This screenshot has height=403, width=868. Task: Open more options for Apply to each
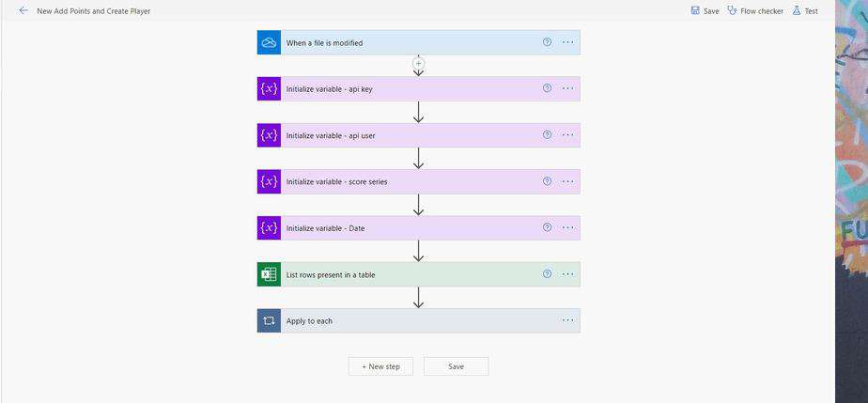click(x=568, y=320)
